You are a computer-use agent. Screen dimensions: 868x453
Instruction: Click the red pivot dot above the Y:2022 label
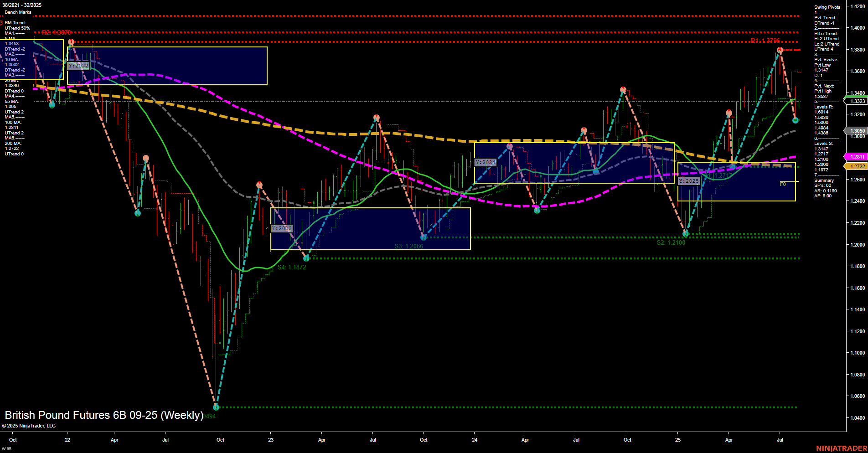70,41
